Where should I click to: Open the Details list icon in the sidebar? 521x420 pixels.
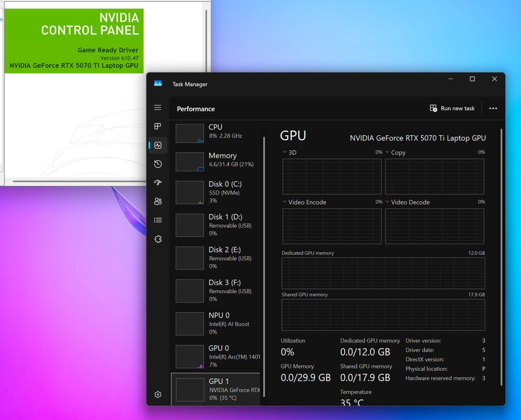(x=158, y=220)
